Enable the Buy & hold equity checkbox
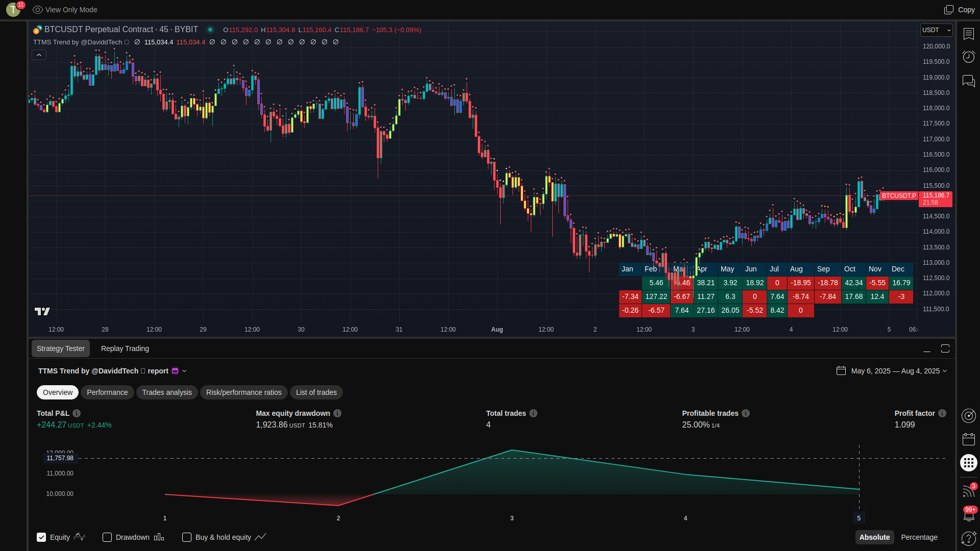980x551 pixels. tap(187, 537)
